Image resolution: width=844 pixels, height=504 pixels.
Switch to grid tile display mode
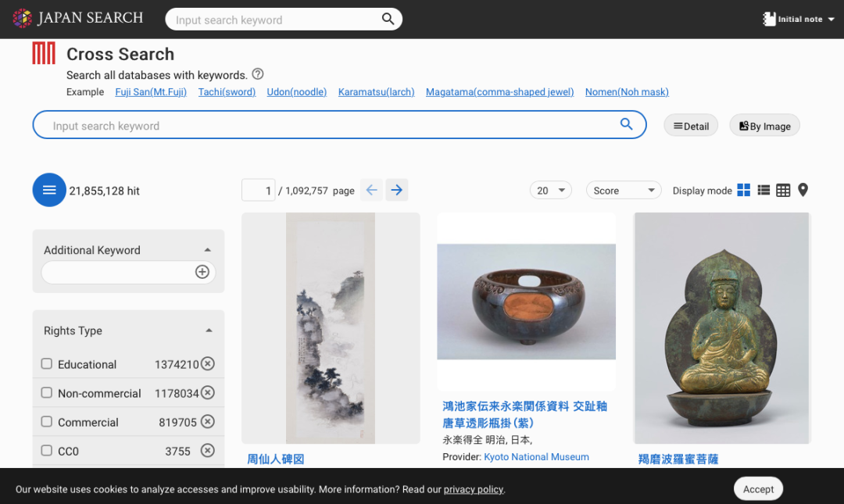(743, 190)
